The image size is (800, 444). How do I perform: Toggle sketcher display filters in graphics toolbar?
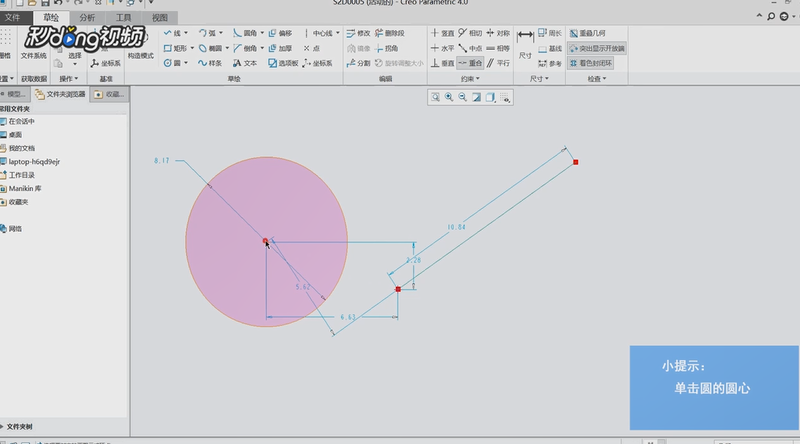coord(505,97)
